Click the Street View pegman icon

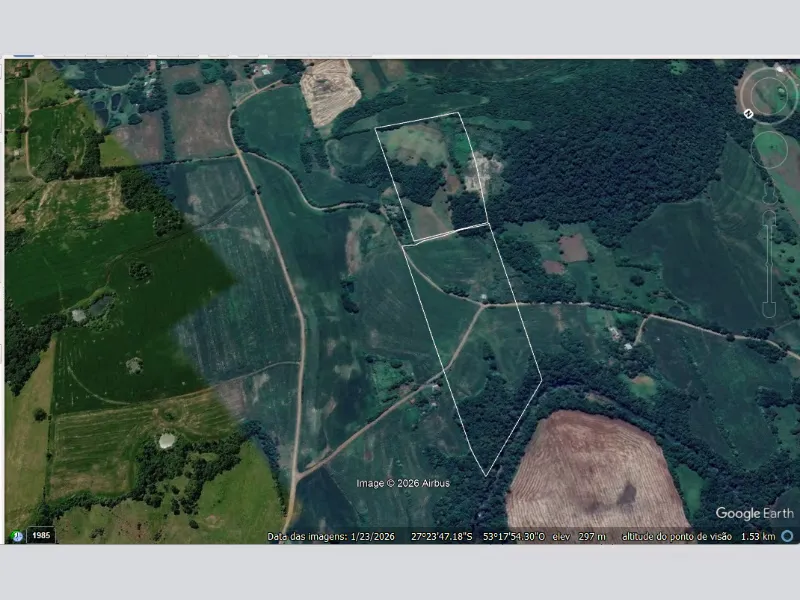pos(769,194)
